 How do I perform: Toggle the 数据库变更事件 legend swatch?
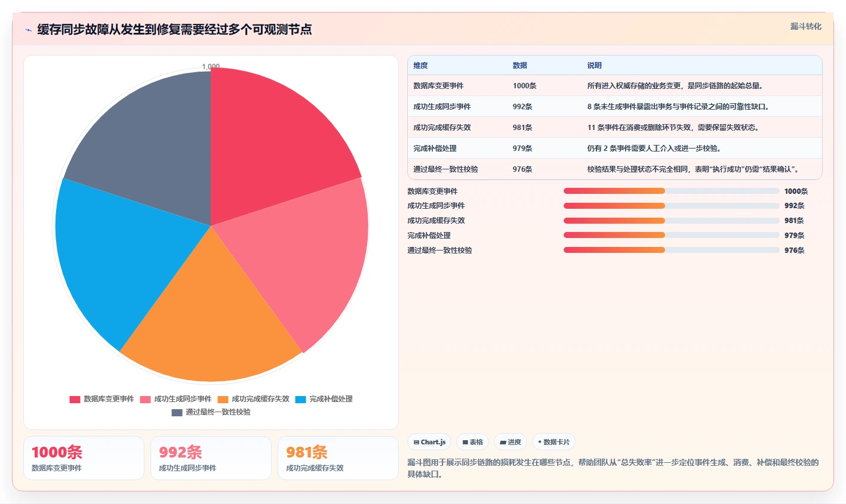click(75, 400)
